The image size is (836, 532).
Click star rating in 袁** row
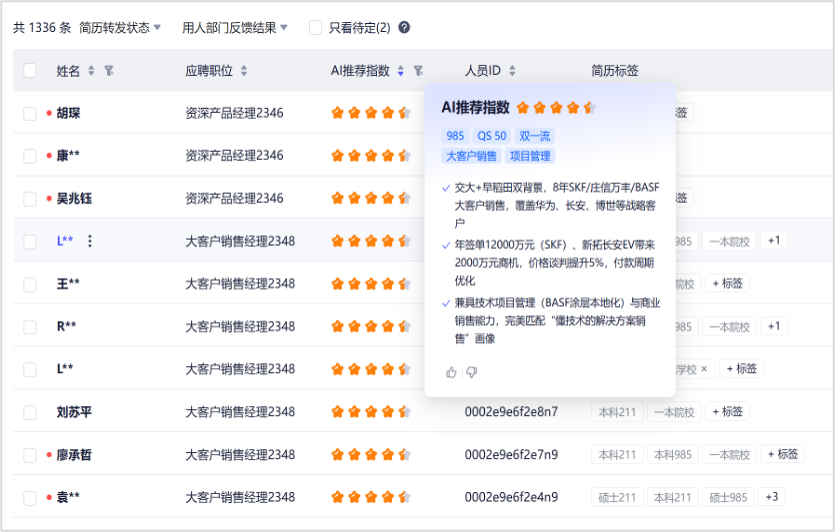coord(371,497)
